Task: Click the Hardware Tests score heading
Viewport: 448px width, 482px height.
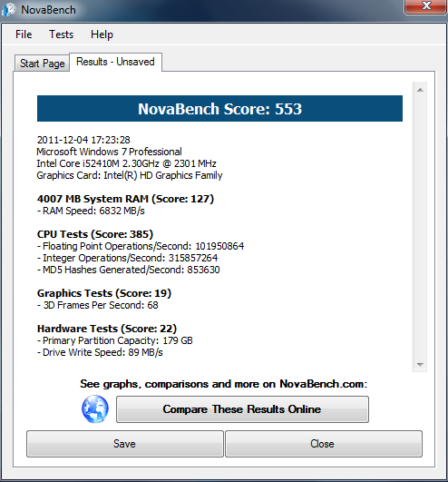Action: 107,329
